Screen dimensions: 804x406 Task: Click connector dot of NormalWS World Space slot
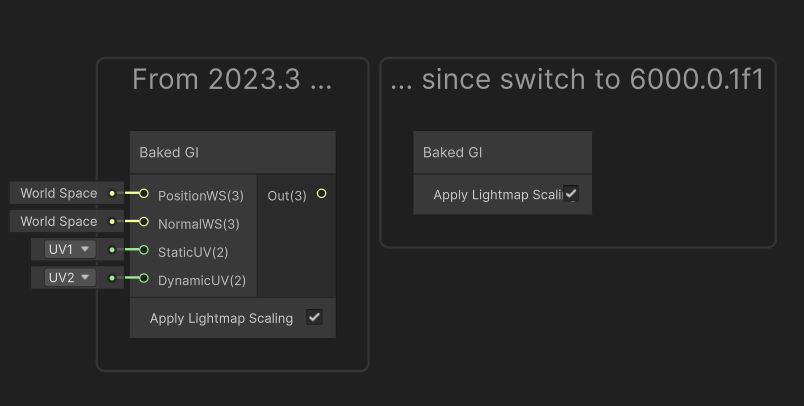tap(112, 222)
